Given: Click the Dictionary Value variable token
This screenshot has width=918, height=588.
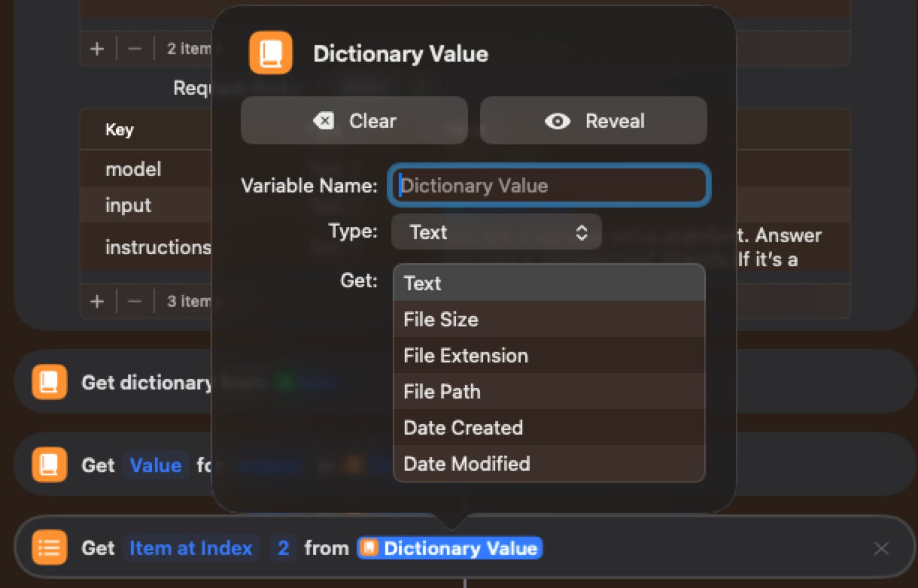Looking at the screenshot, I should pyautogui.click(x=449, y=548).
